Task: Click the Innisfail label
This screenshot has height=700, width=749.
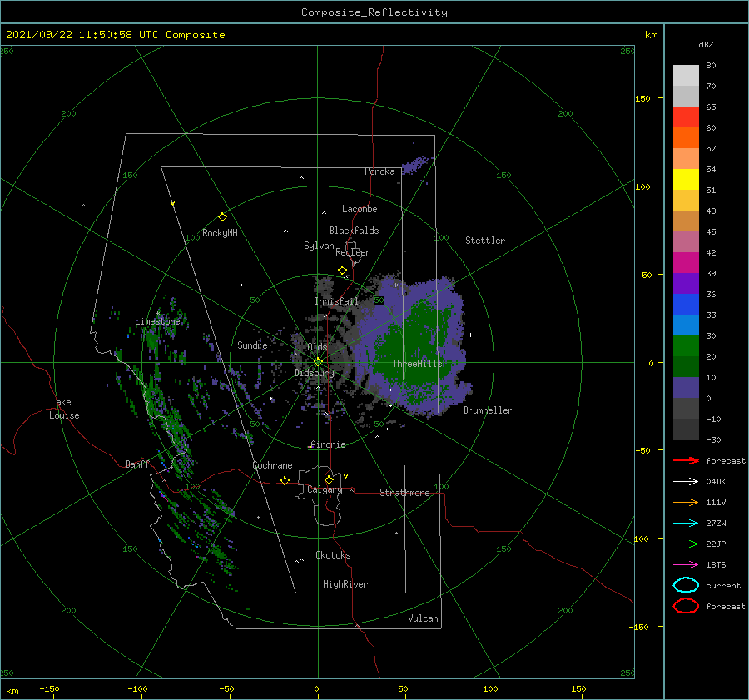Action: 336,301
